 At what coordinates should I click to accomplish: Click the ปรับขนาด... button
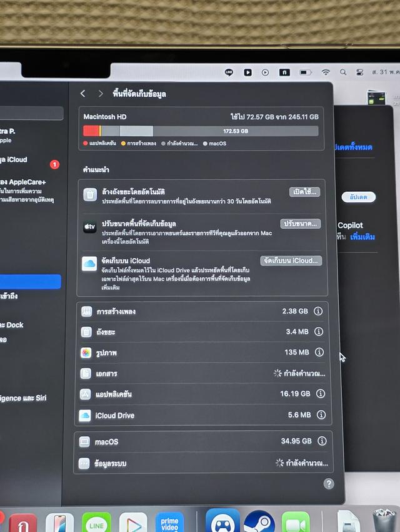click(x=301, y=224)
